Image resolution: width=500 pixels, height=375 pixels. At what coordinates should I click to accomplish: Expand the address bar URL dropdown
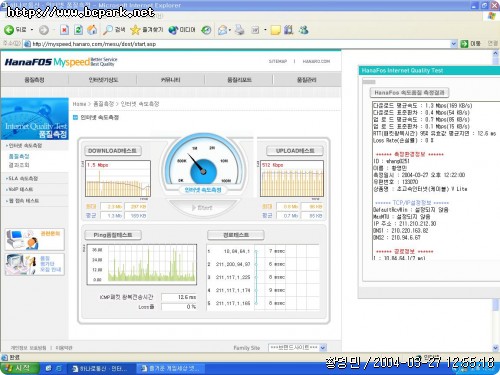tap(453, 44)
